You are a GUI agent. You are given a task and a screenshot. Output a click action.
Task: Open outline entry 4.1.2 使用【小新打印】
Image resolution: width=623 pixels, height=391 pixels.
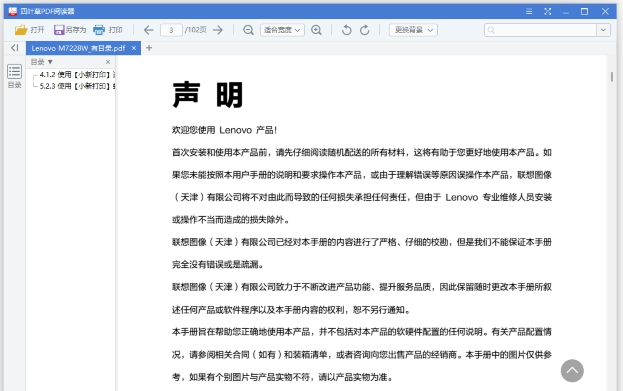77,74
